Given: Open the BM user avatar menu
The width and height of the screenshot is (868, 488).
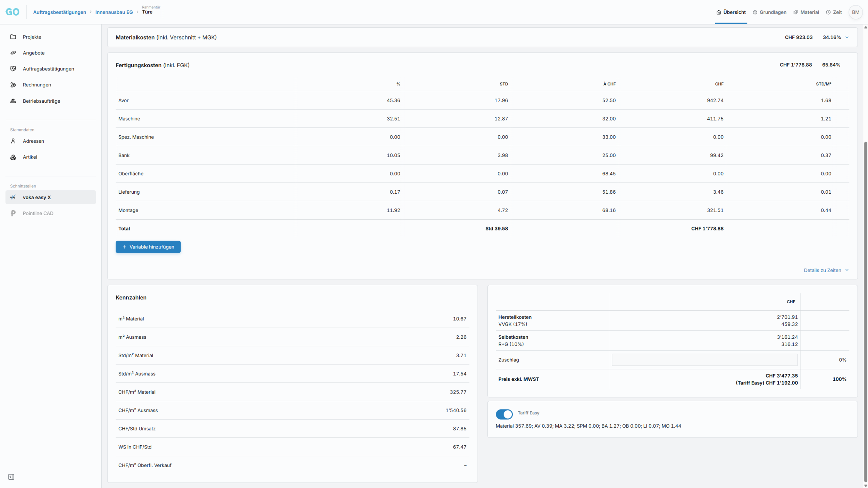Looking at the screenshot, I should tap(855, 12).
